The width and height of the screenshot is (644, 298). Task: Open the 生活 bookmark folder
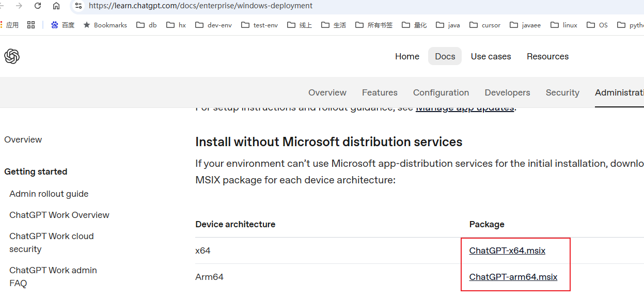334,25
